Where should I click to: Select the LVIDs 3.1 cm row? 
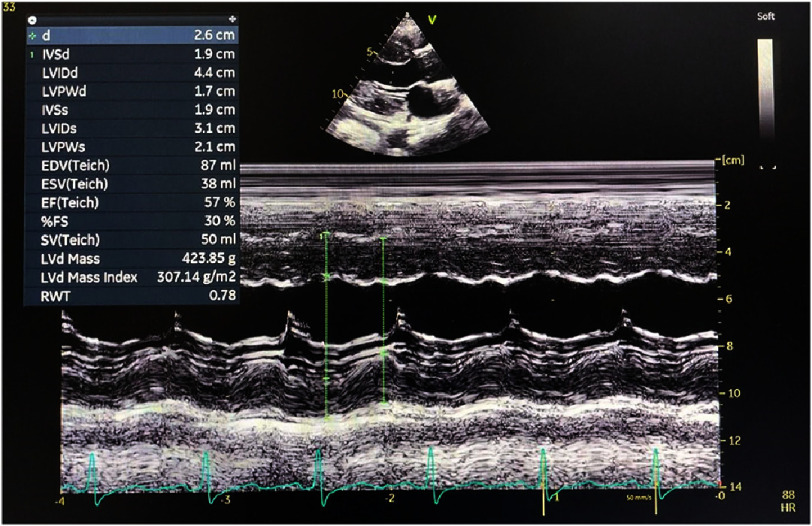tap(133, 128)
